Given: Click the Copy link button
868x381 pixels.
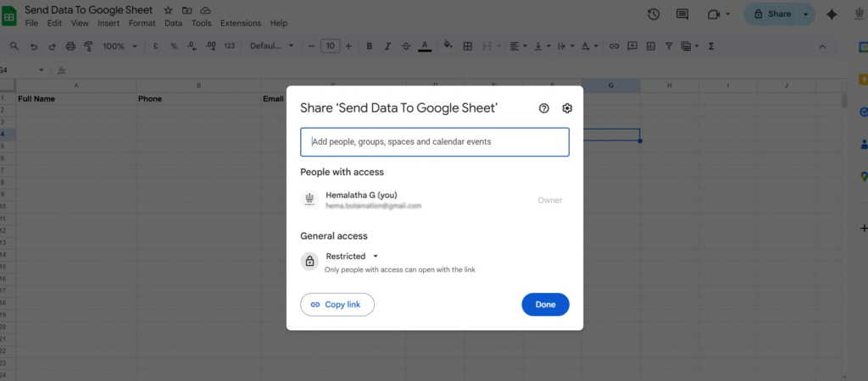Looking at the screenshot, I should (337, 304).
